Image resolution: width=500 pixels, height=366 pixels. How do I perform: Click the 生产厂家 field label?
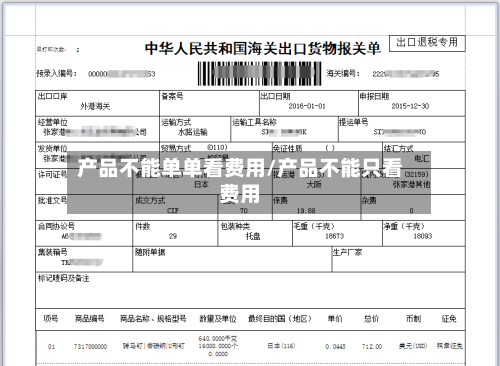348,252
